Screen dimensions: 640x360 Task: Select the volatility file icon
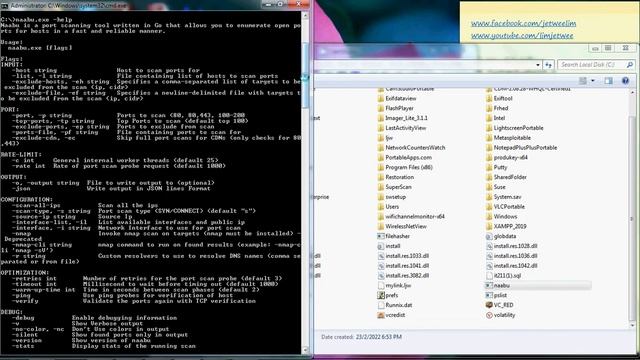tap(489, 315)
